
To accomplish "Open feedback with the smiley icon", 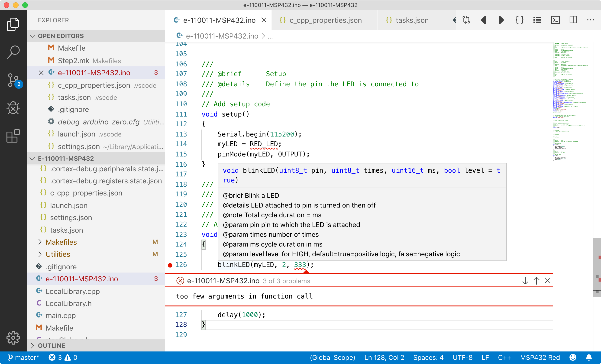I will (573, 357).
